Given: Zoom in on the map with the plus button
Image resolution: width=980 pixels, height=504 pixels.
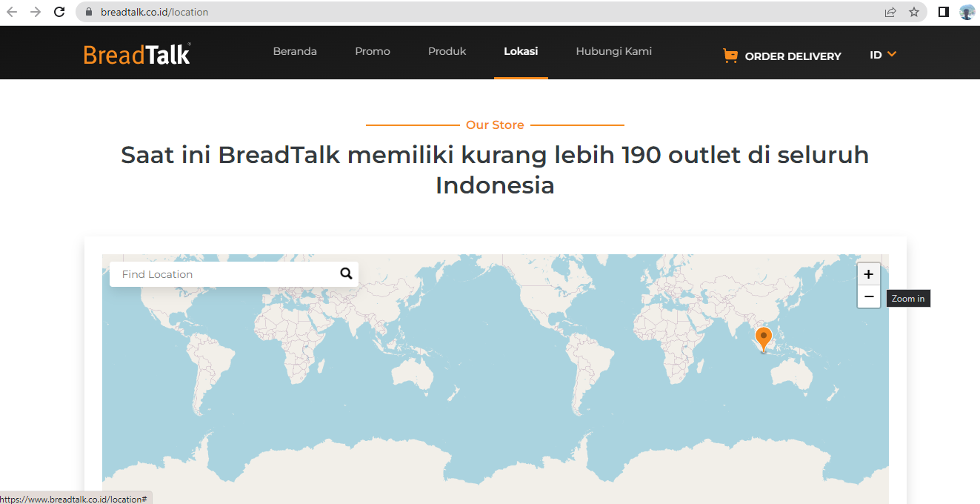Looking at the screenshot, I should pyautogui.click(x=868, y=273).
